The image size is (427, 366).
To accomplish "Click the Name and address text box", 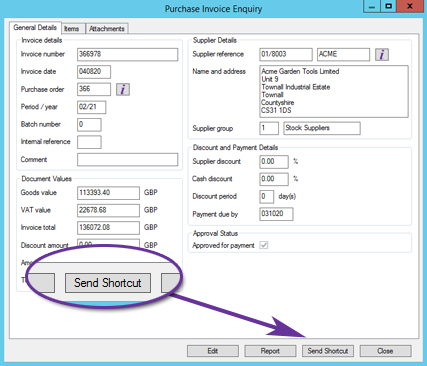I will click(334, 91).
